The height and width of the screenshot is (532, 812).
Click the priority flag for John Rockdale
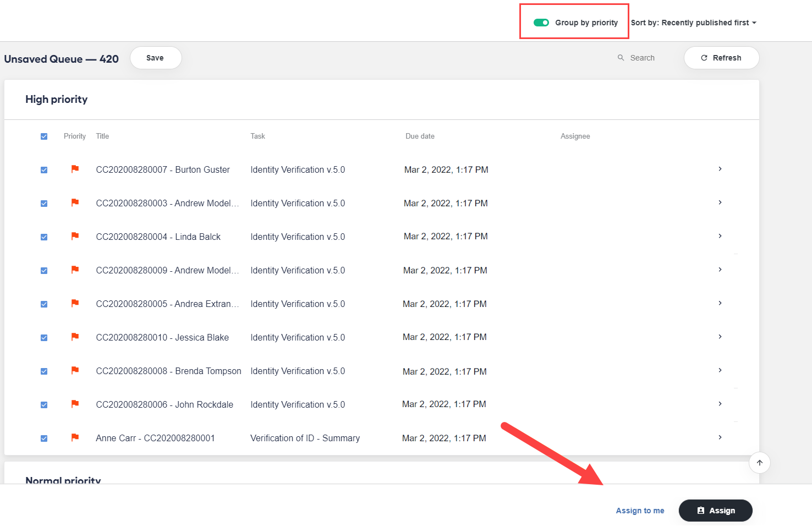point(75,404)
